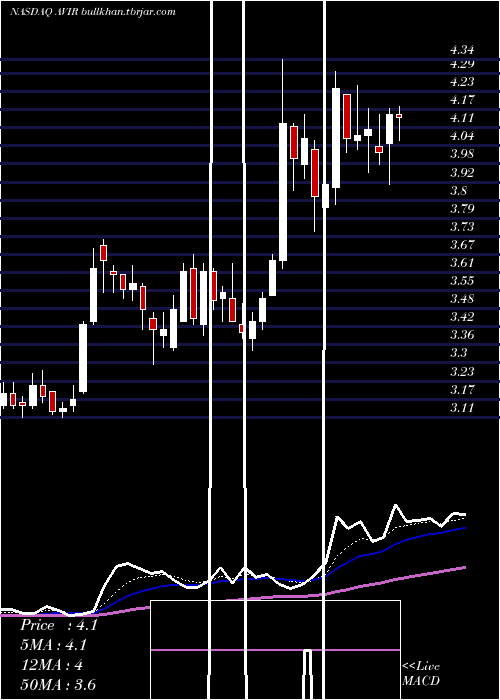Click the 3.61 price axis label

coord(462,262)
